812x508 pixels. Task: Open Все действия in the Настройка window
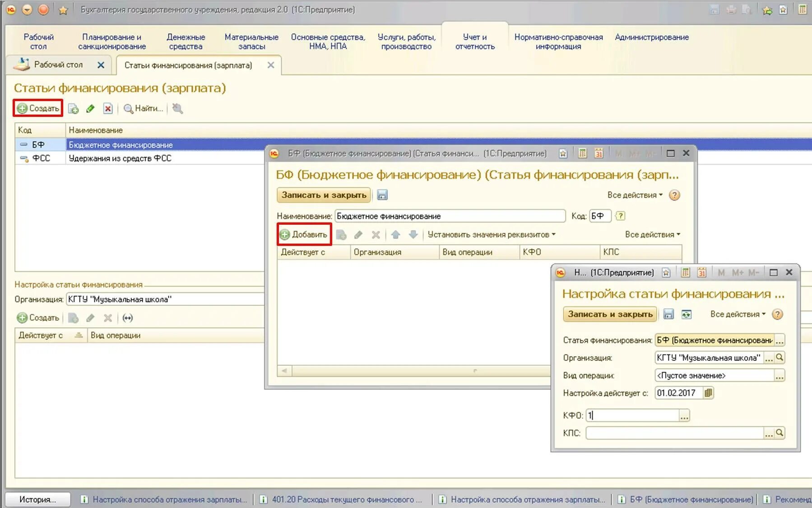tap(738, 314)
